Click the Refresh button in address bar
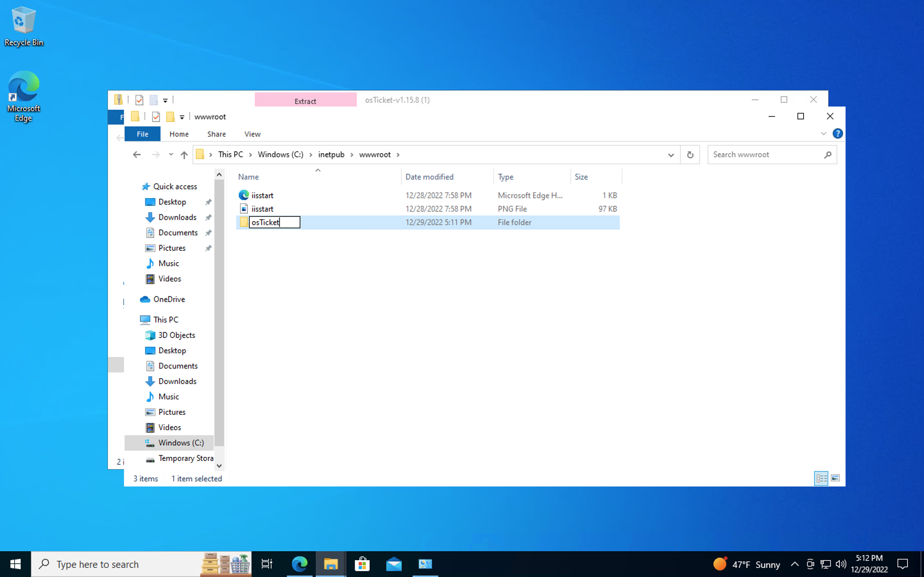The image size is (924, 577). [x=689, y=155]
